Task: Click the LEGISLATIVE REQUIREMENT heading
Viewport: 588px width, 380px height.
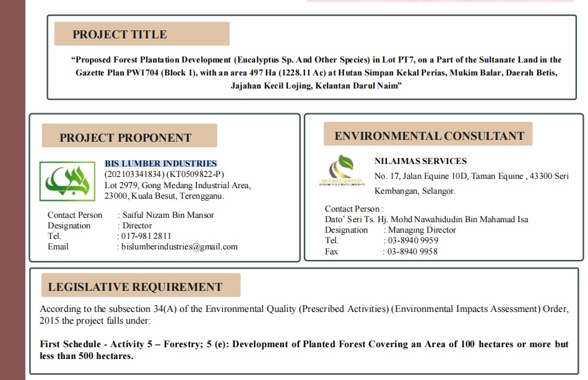Action: (135, 287)
